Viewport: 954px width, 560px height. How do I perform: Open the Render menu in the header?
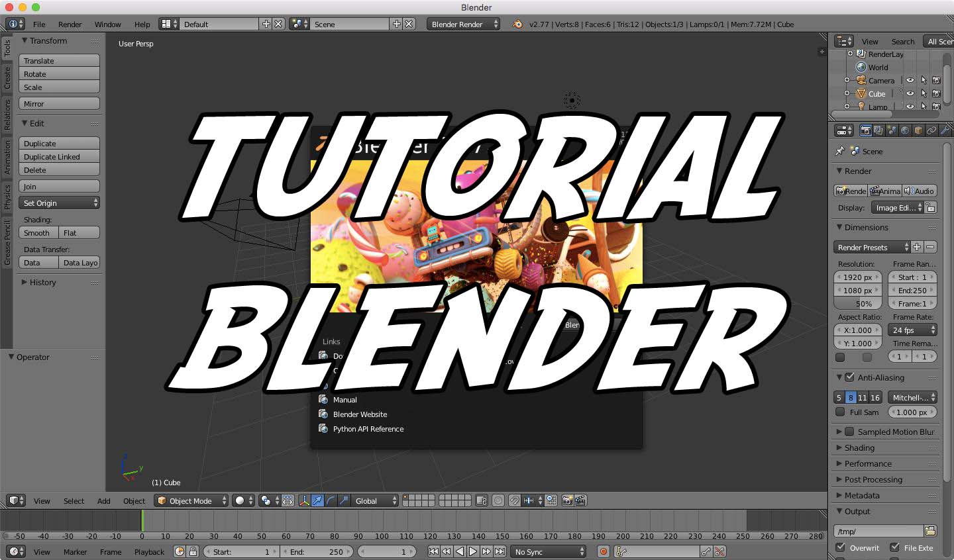[x=70, y=24]
